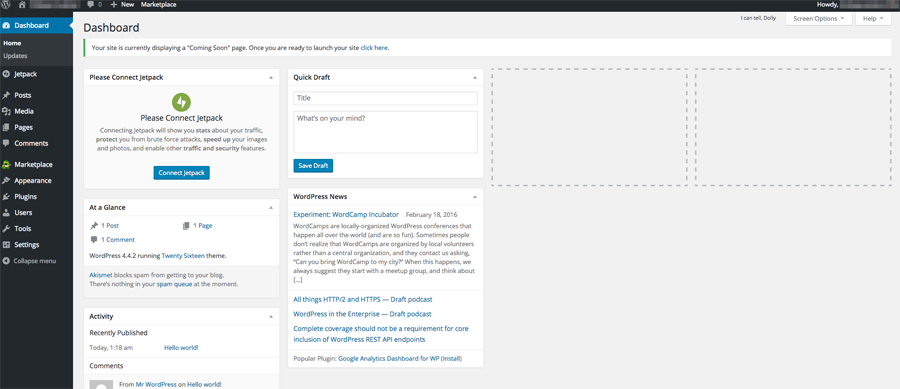900x389 pixels.
Task: Collapse the WordPress News widget
Action: [x=475, y=197]
